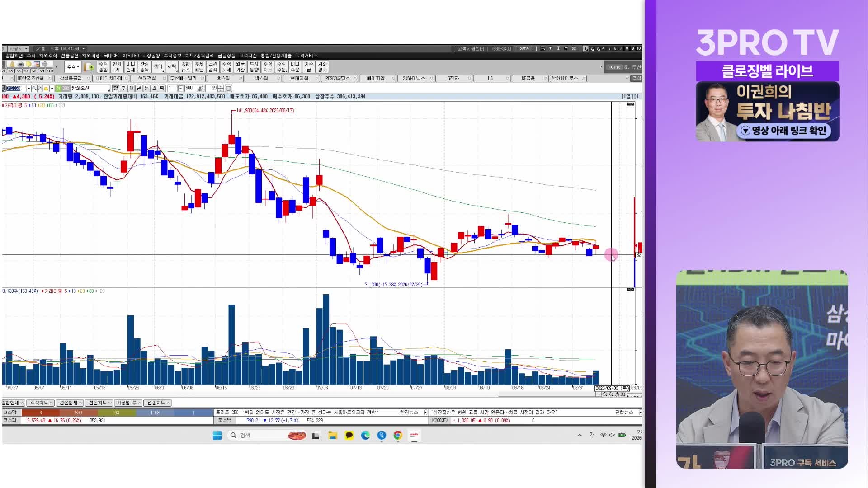The width and height of the screenshot is (868, 488).
Task: Click the chart layout icon next to 99 field
Action: pos(228,88)
